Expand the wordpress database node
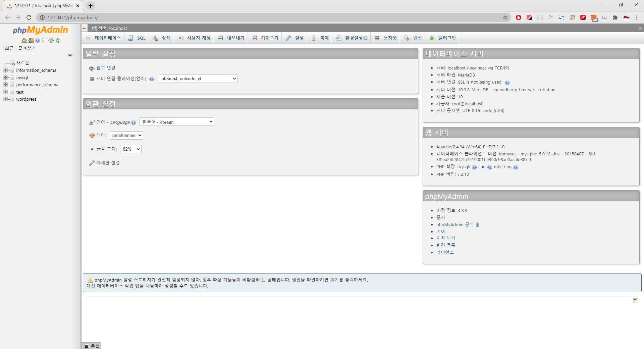This screenshot has width=644, height=349. [5, 99]
